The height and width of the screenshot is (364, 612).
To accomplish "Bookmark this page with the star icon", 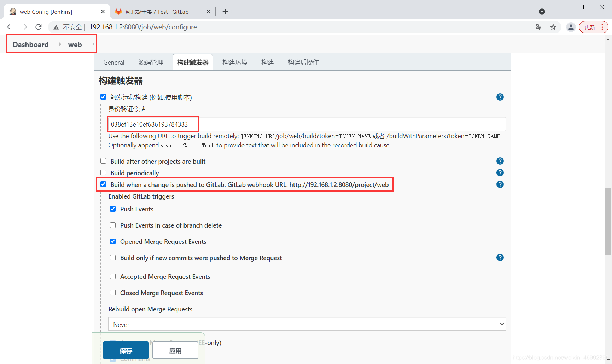I will (x=553, y=27).
